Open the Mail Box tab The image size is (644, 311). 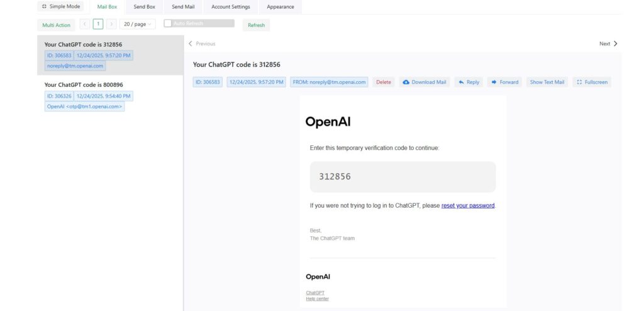[107, 7]
